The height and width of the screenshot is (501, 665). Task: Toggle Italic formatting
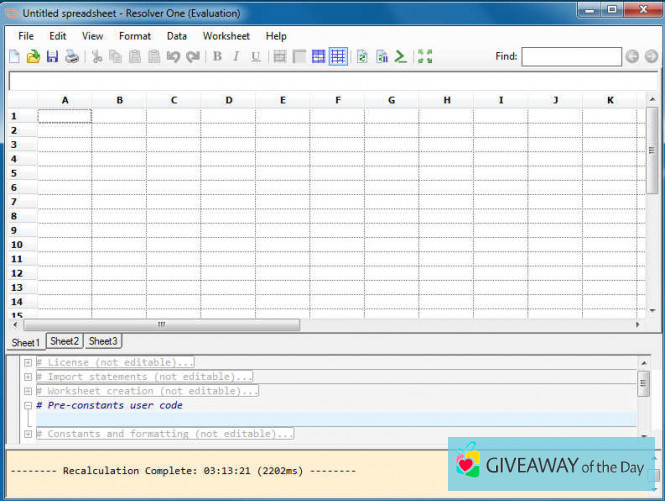[x=236, y=57]
